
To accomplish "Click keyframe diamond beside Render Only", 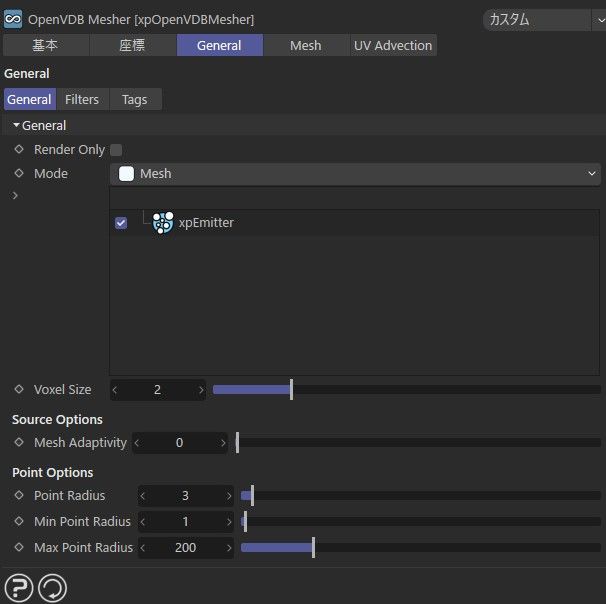I will tap(19, 149).
